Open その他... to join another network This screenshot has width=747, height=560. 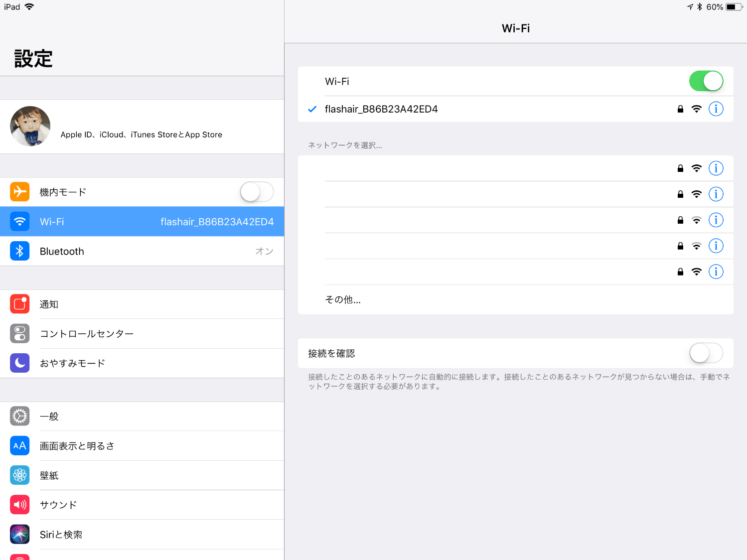[515, 299]
